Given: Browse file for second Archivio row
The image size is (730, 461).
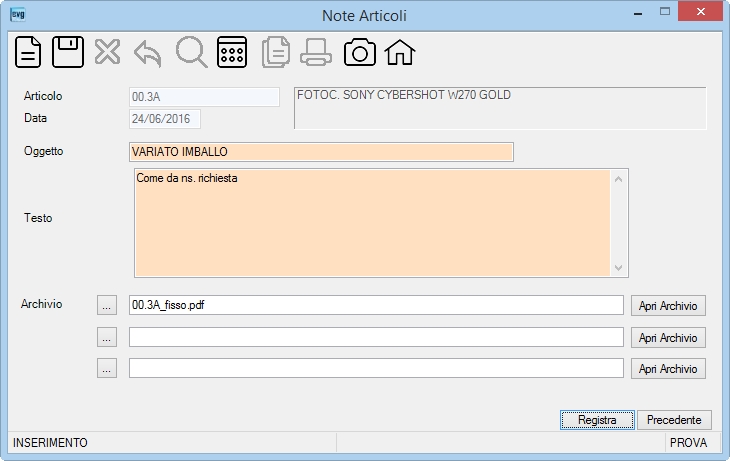Looking at the screenshot, I should click(107, 337).
